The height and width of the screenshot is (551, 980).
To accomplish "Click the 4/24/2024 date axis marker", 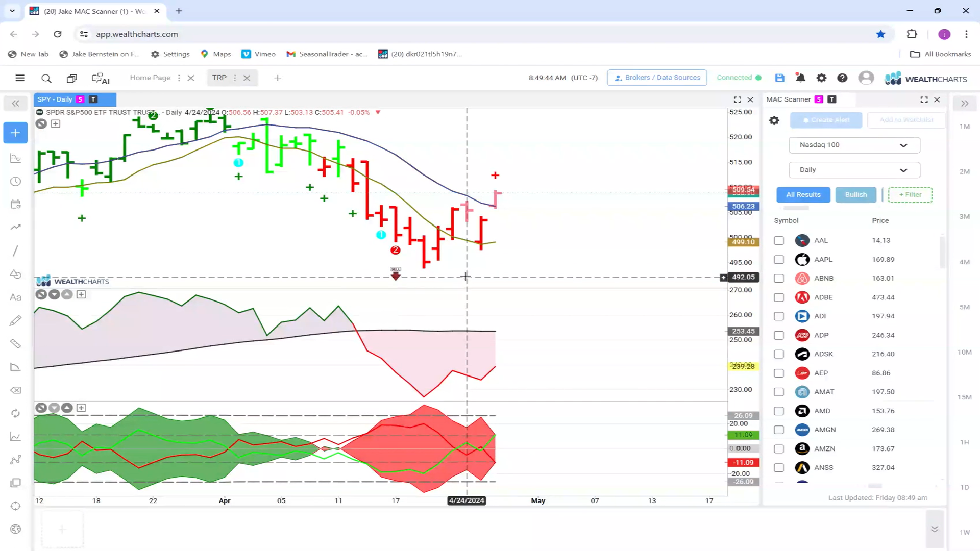I will [467, 500].
